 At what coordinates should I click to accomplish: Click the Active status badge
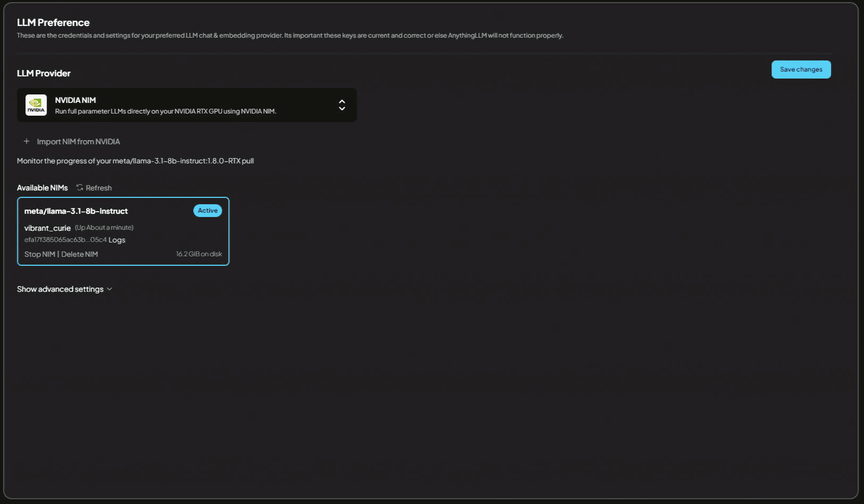click(x=208, y=211)
